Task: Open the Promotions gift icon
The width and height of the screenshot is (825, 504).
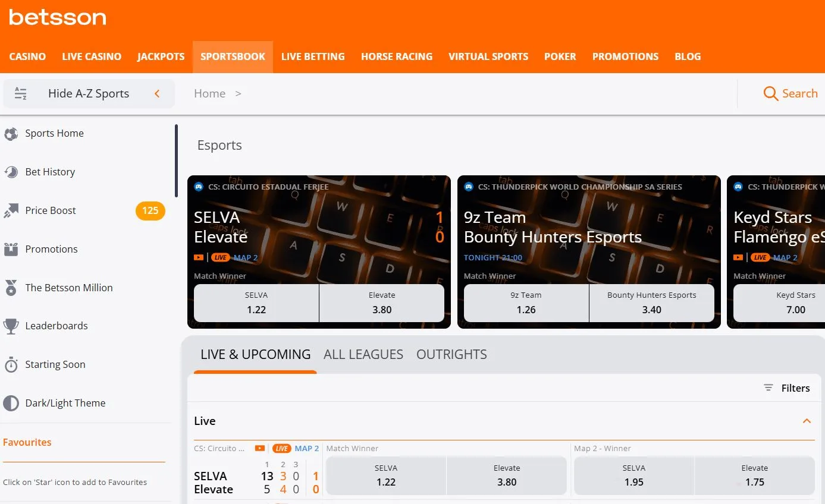Action: (11, 250)
